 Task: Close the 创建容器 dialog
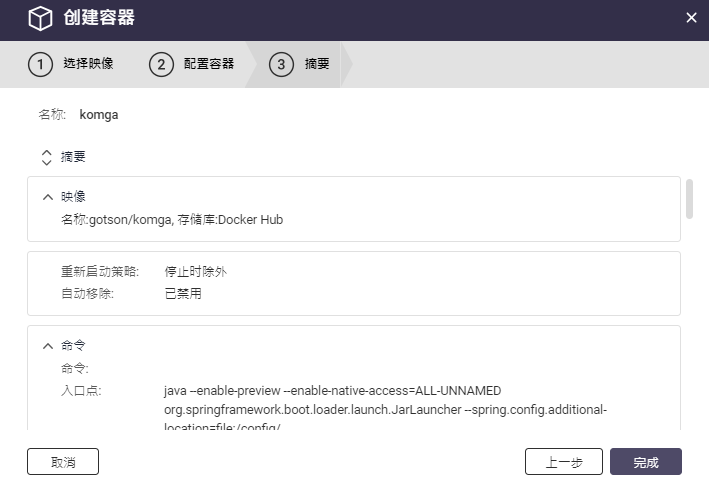pos(691,18)
